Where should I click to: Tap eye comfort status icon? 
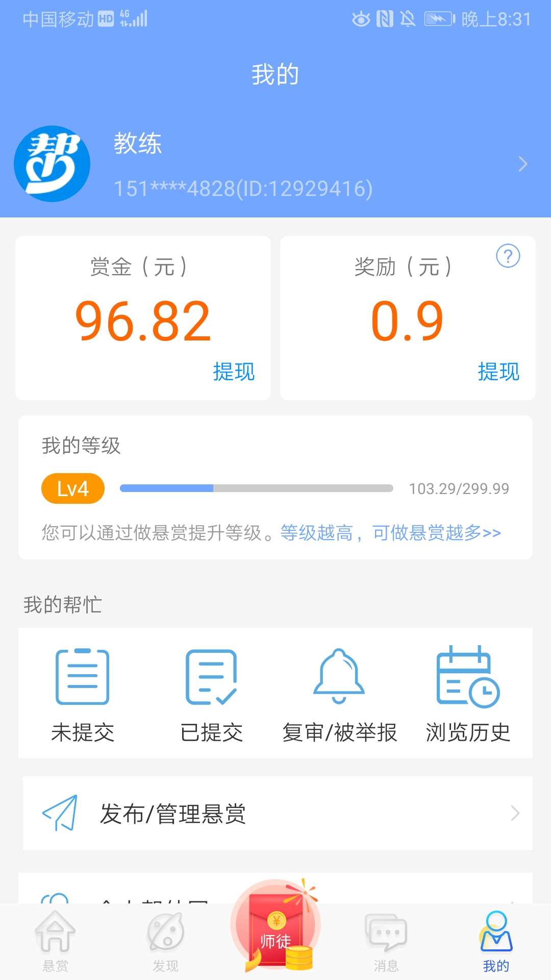[x=361, y=19]
